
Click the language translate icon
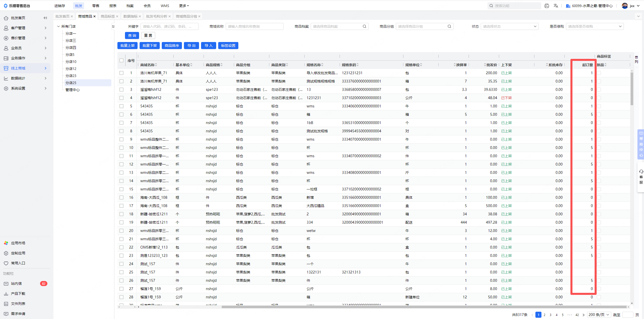tap(556, 6)
